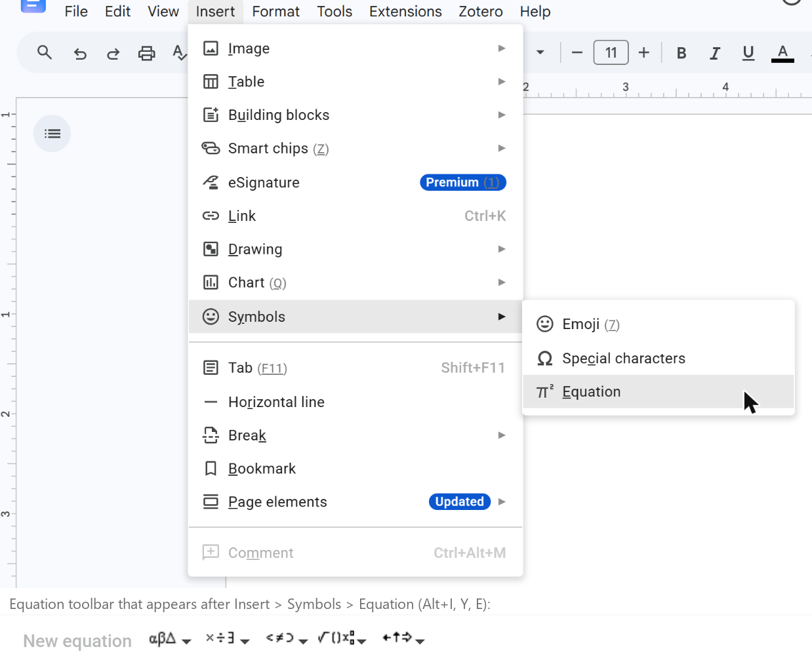This screenshot has width=812, height=666.
Task: Choose Table from the Insert menu
Action: coord(355,82)
